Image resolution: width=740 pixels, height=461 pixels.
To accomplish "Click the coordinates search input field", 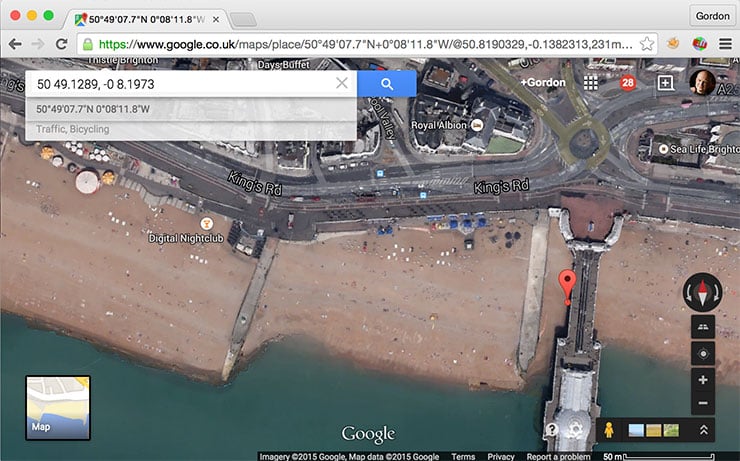I will pyautogui.click(x=180, y=84).
